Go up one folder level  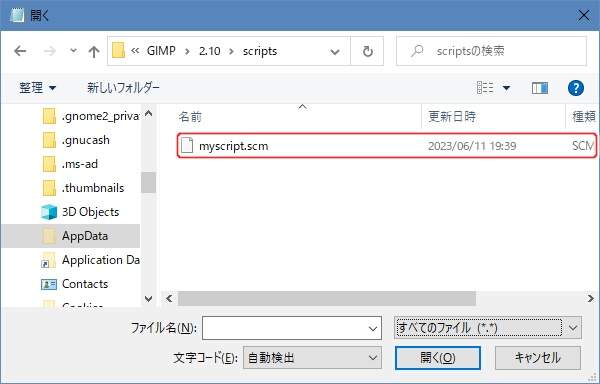[94, 51]
